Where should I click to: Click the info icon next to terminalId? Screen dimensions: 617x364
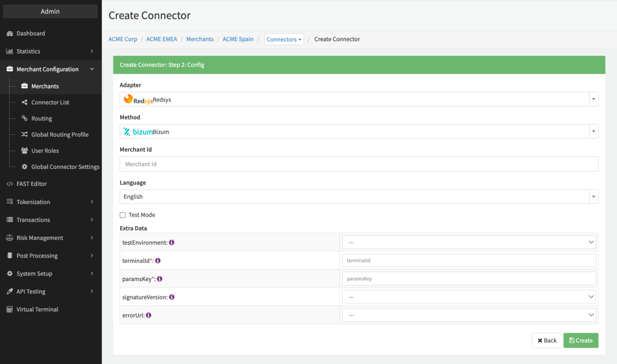158,260
